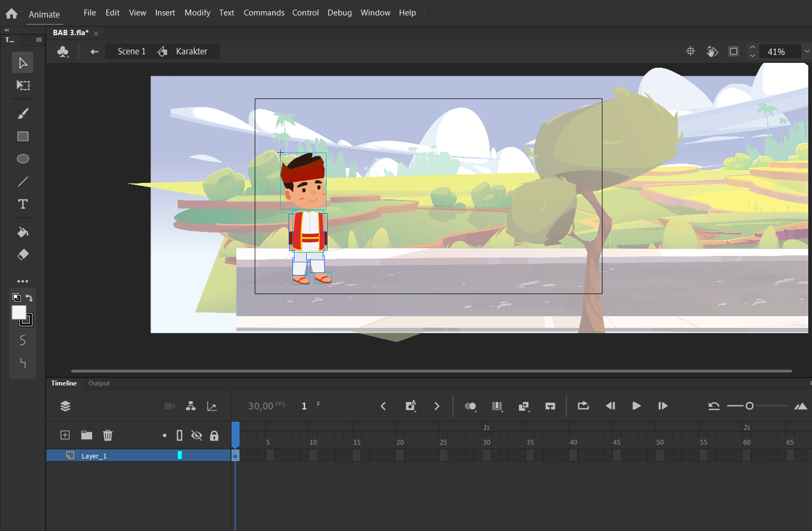Pick the Line tool

23,182
